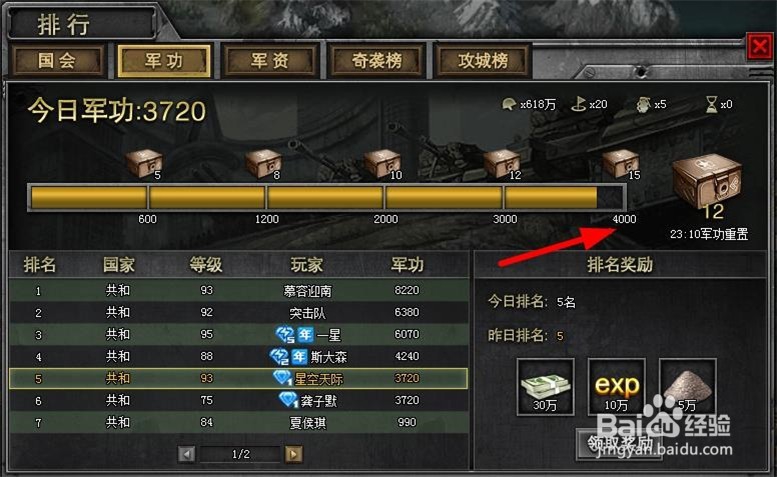Select player 慕容迎南 ranking row
The width and height of the screenshot is (777, 477).
coord(239,290)
